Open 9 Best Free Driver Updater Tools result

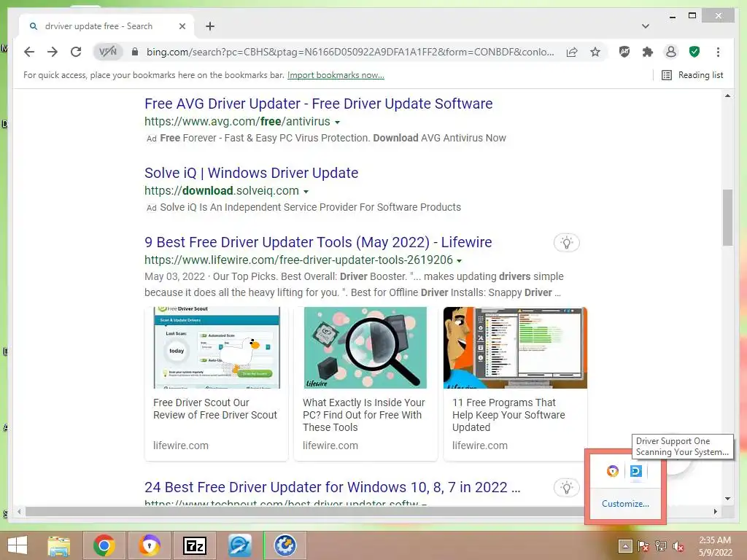[x=318, y=242]
